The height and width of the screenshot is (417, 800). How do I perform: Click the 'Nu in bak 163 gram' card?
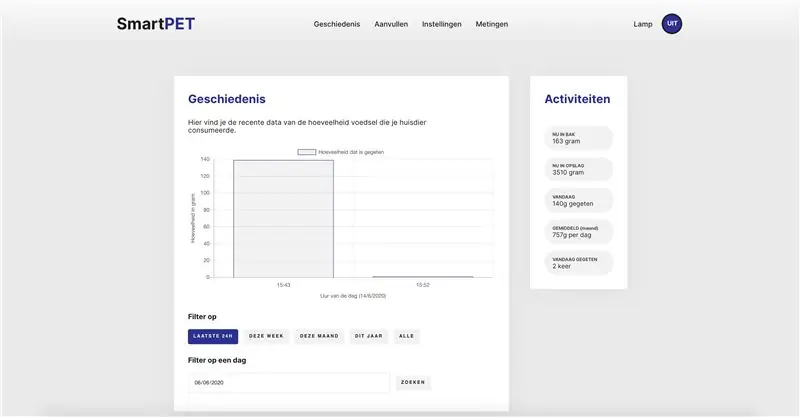579,138
